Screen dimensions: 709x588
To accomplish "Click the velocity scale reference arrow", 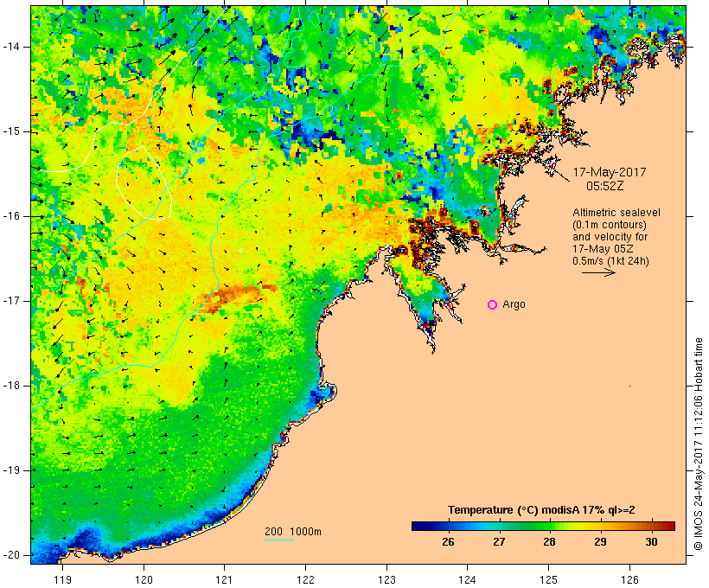I will 598,272.
